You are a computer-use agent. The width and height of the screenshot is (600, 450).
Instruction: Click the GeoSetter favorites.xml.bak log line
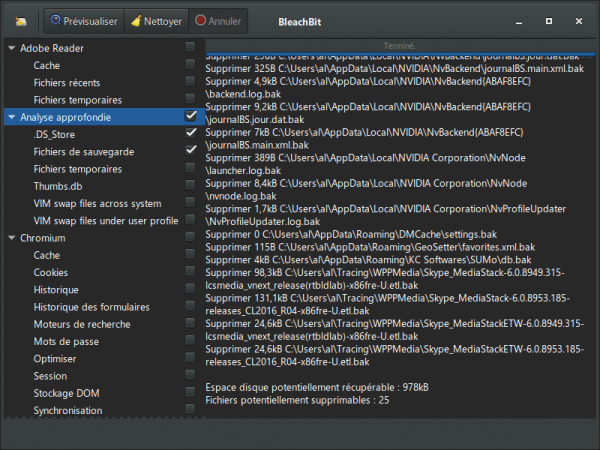pyautogui.click(x=370, y=247)
